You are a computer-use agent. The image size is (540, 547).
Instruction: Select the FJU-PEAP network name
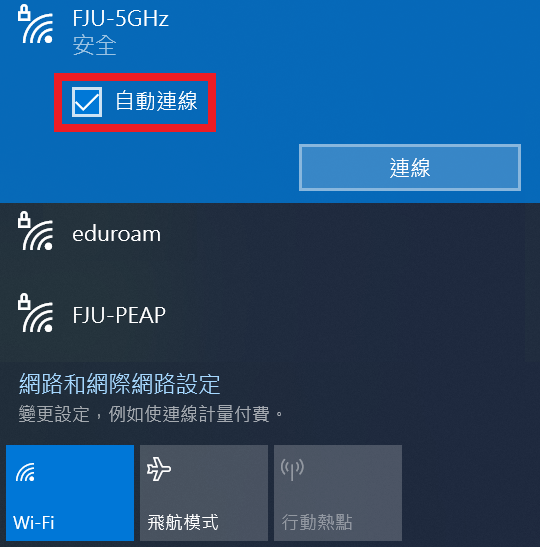(119, 315)
